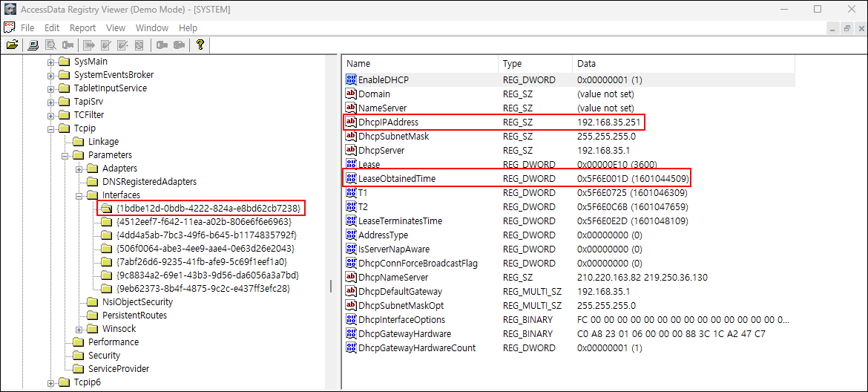This screenshot has height=392, width=868.
Task: Select the IsServerNapAware value name
Action: point(394,249)
